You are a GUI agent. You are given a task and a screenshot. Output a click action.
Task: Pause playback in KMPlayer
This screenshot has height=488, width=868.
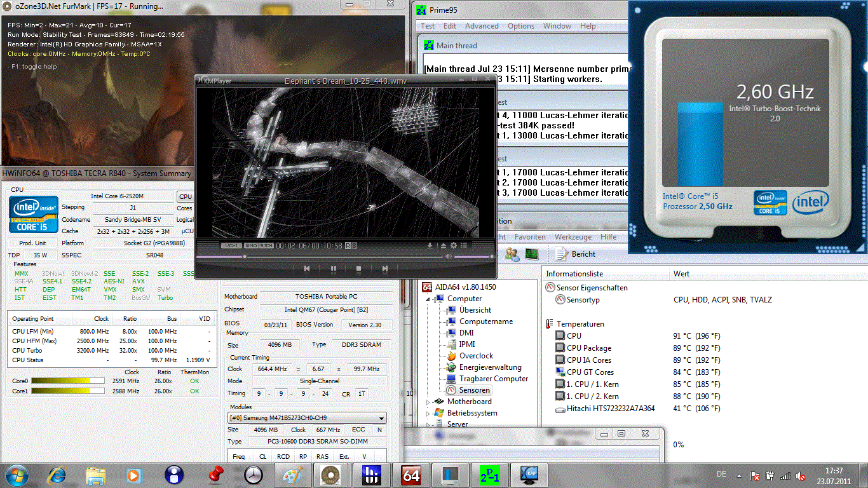tap(333, 269)
